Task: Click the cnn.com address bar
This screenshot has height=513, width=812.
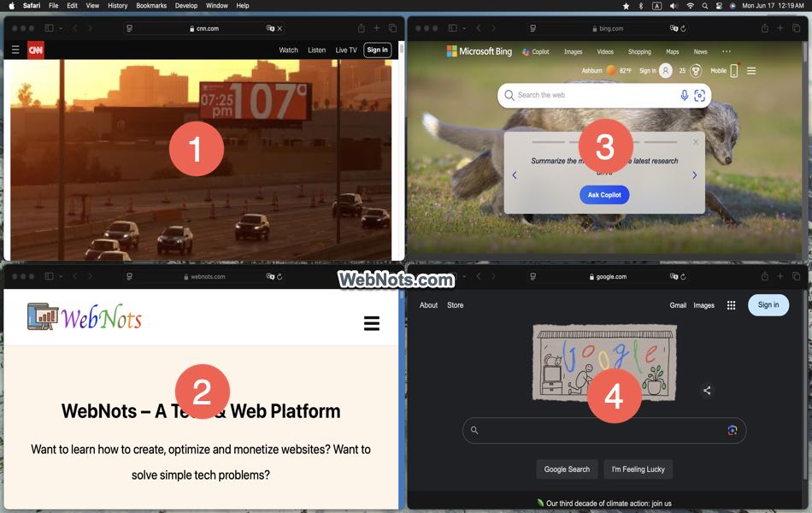Action: (x=204, y=28)
